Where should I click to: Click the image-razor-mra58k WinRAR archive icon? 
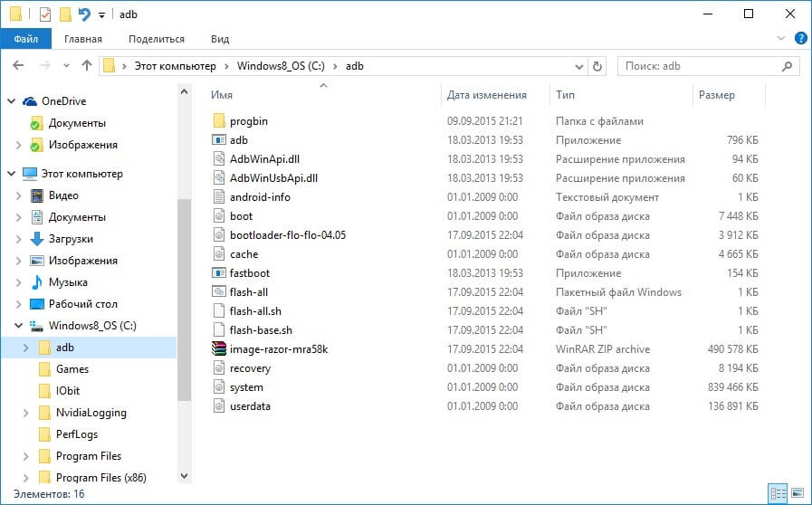coord(218,349)
